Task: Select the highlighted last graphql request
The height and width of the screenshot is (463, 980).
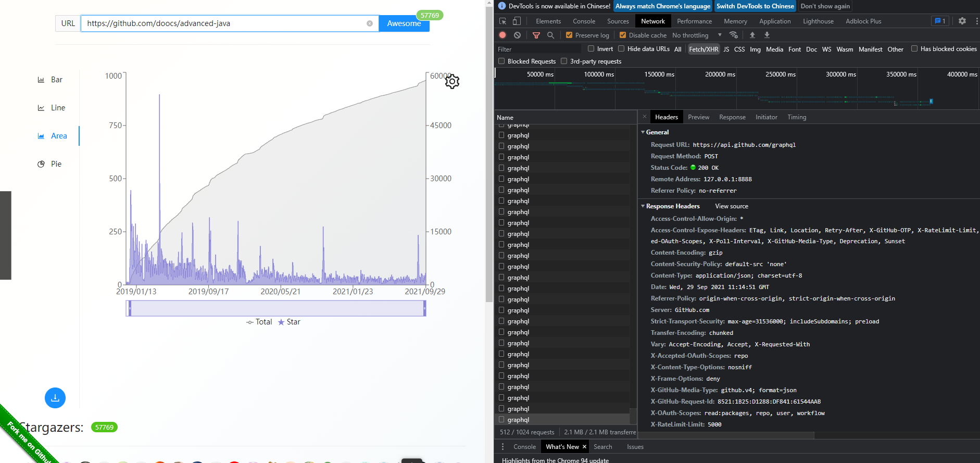Action: (562, 419)
